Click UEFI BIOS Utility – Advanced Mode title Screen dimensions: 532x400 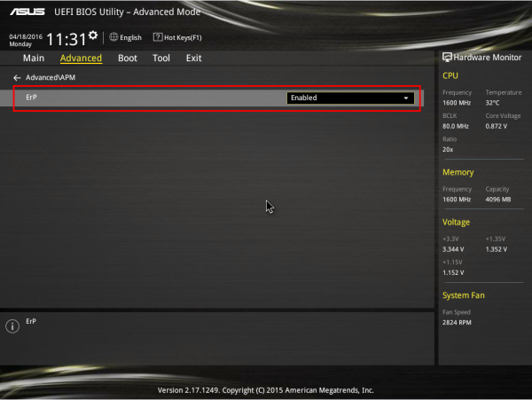(x=127, y=12)
